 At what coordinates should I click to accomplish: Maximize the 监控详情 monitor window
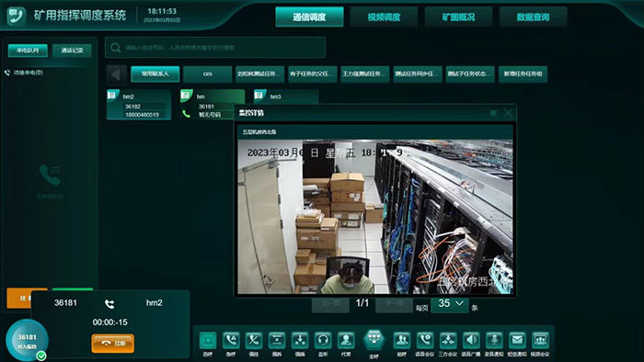(494, 113)
